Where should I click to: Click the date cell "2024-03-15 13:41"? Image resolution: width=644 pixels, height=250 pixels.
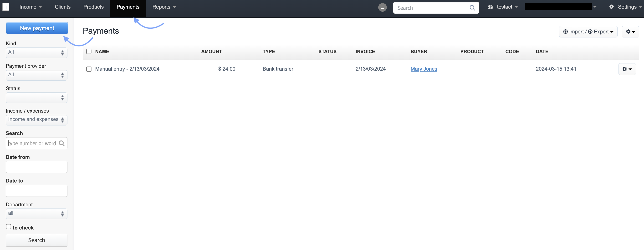[556, 69]
